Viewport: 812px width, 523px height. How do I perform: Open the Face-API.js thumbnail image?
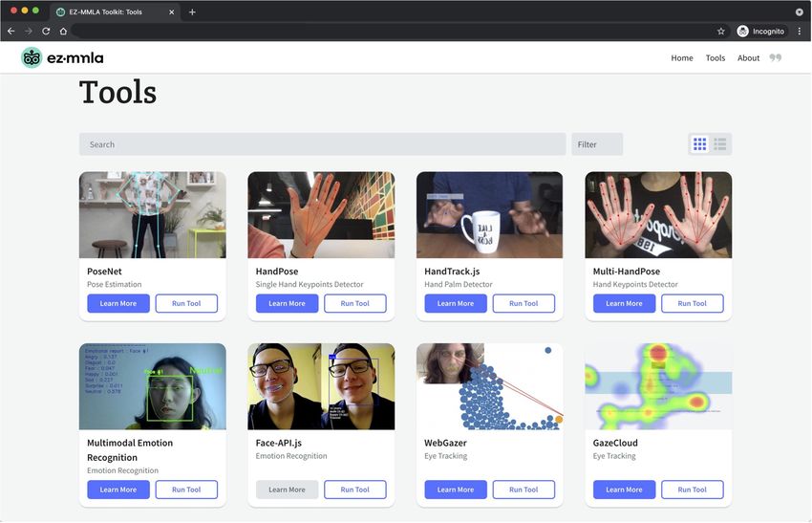321,386
